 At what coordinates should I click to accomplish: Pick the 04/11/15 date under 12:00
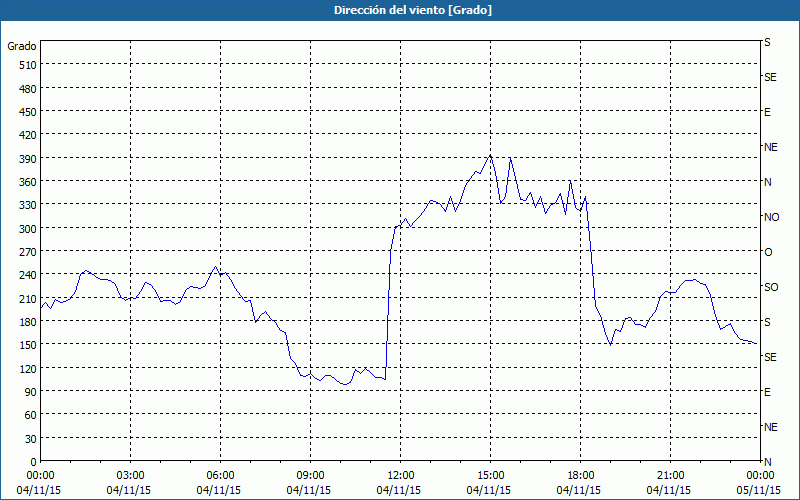(x=398, y=490)
